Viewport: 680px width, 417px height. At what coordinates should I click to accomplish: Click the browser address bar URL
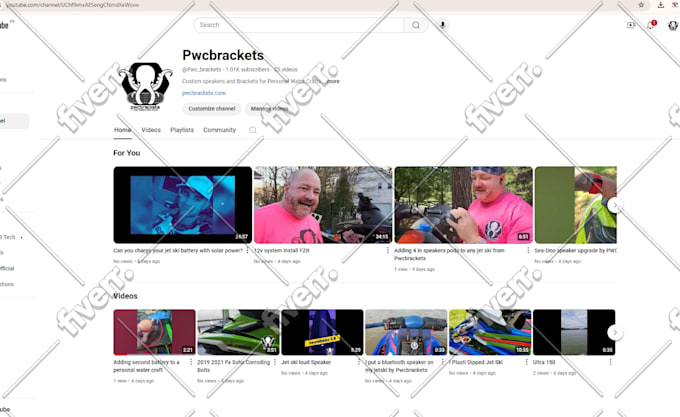click(73, 5)
